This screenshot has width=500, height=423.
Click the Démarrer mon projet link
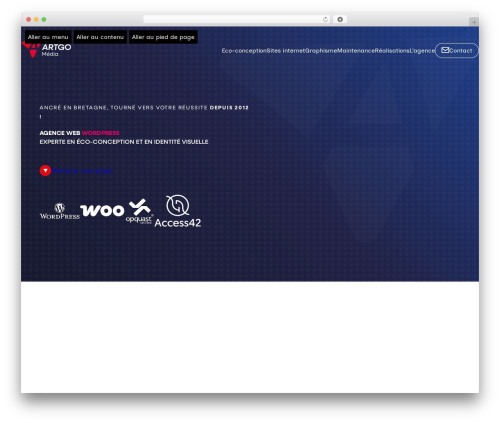pyautogui.click(x=82, y=171)
